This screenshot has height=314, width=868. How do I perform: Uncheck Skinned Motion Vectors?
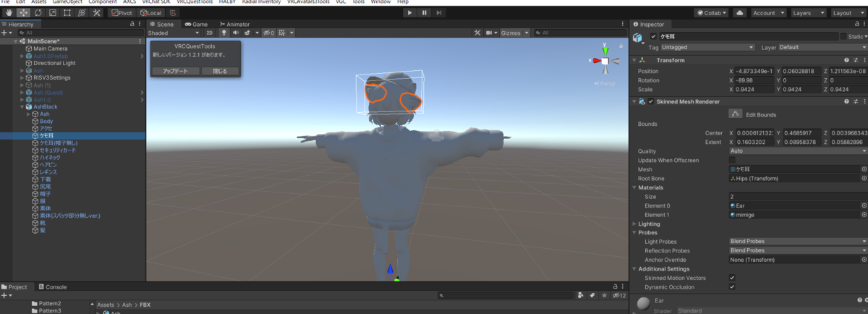732,278
